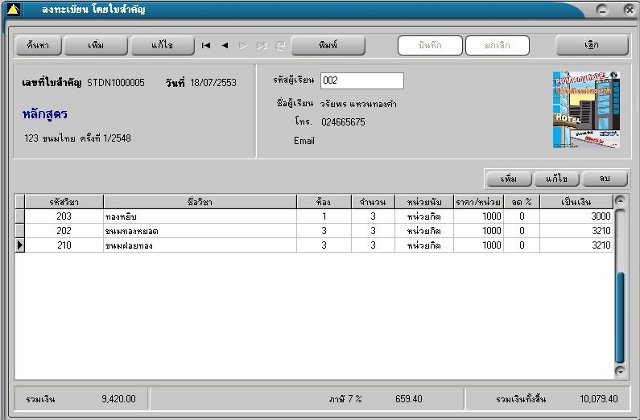Click the current-row arrow marker of row 210

point(20,245)
